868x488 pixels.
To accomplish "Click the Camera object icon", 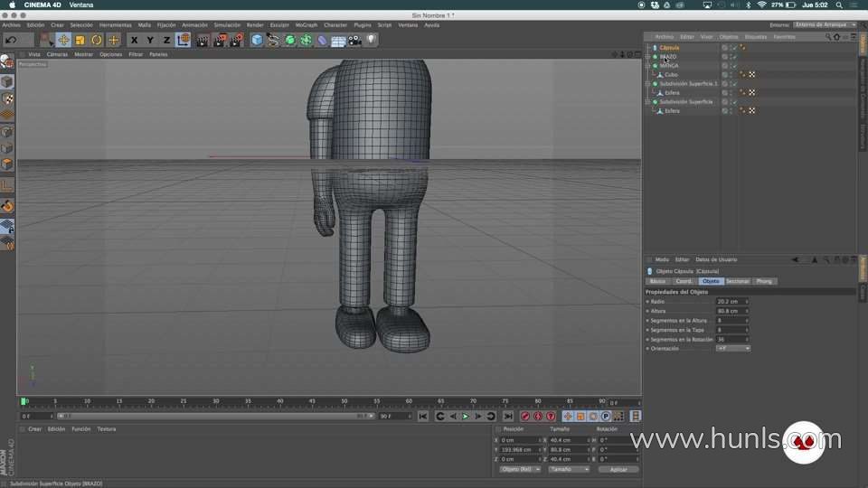I will click(354, 40).
